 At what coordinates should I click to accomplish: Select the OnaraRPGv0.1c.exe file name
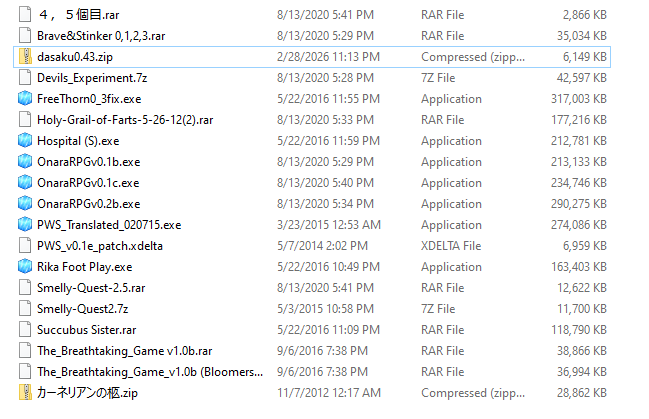(88, 183)
